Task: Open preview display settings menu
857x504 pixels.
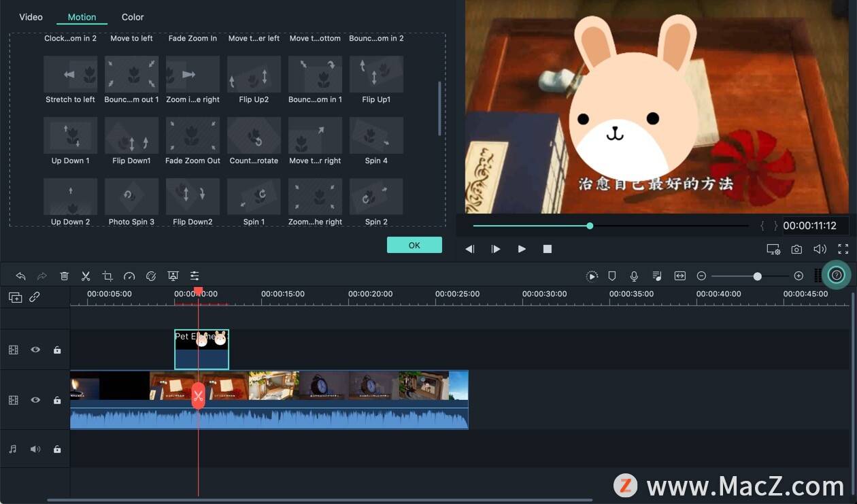Action: [773, 250]
